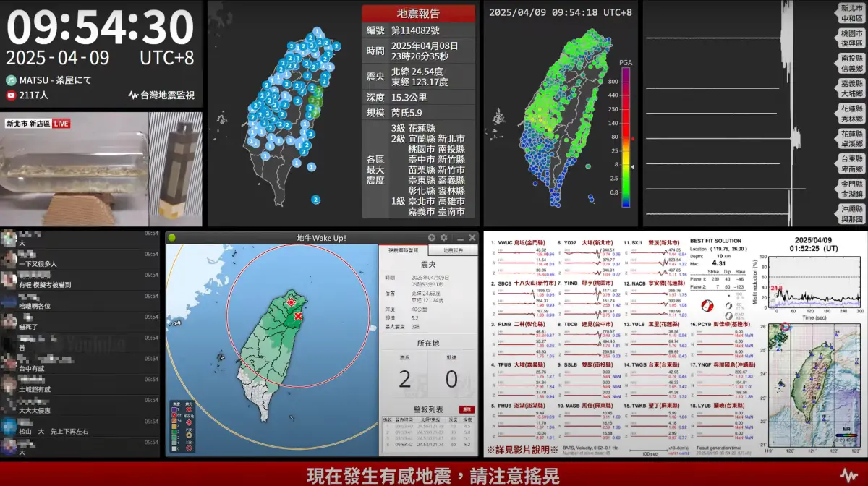Viewport: 868px width, 486px height.
Task: Open the settings gear on the Wake Up window
Action: [444, 239]
